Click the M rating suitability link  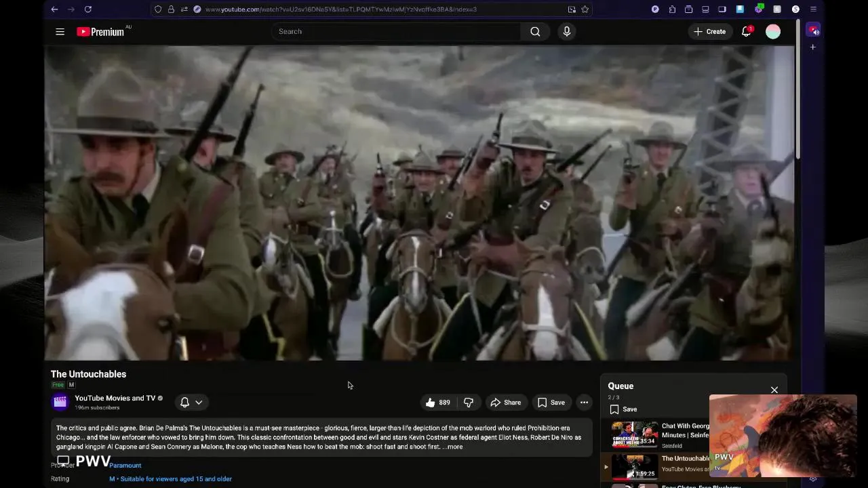170,479
